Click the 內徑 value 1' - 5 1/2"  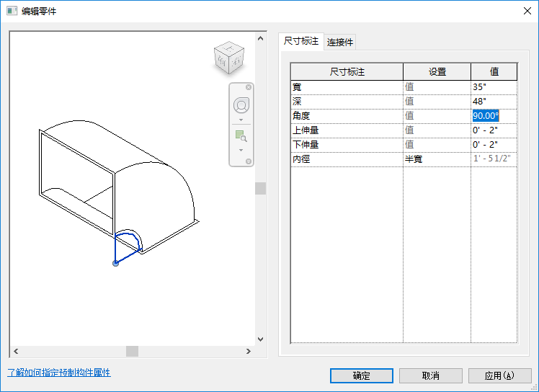click(494, 159)
